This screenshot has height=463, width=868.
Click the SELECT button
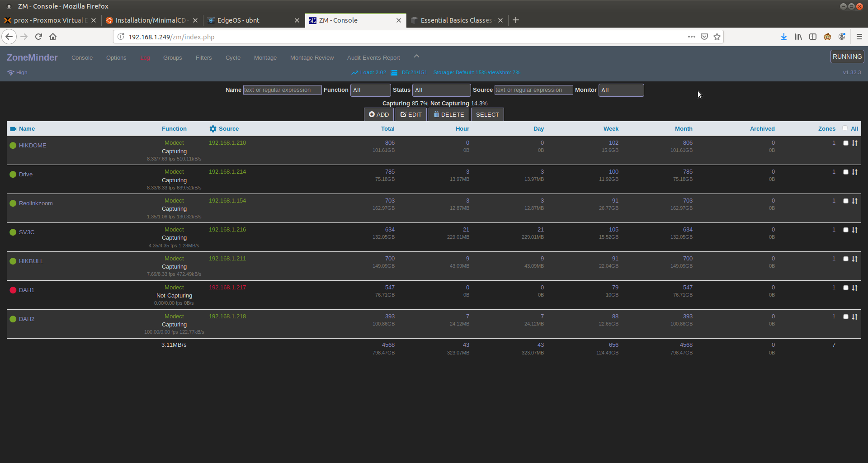click(x=487, y=114)
